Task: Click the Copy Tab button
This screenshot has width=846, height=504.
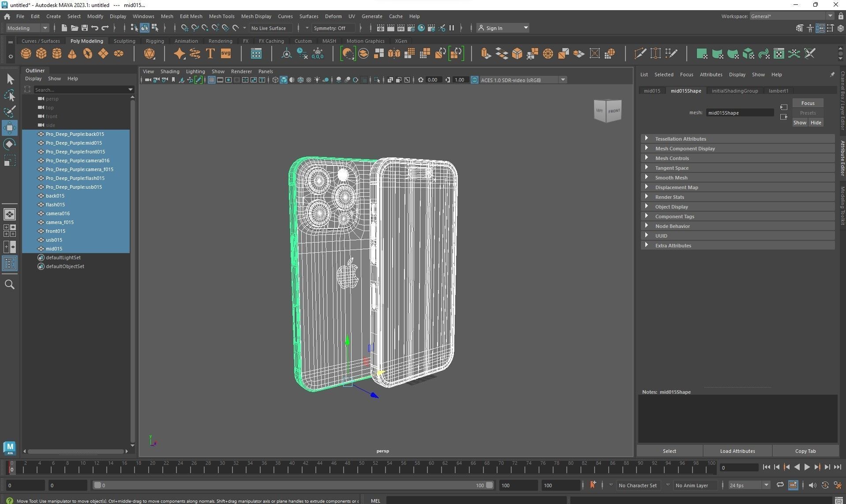Action: (x=805, y=451)
